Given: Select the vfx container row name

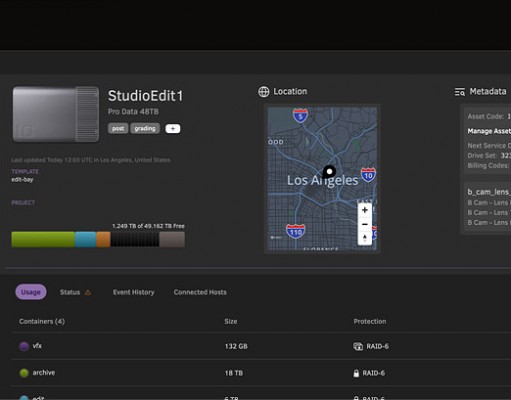Looking at the screenshot, I should [x=37, y=346].
